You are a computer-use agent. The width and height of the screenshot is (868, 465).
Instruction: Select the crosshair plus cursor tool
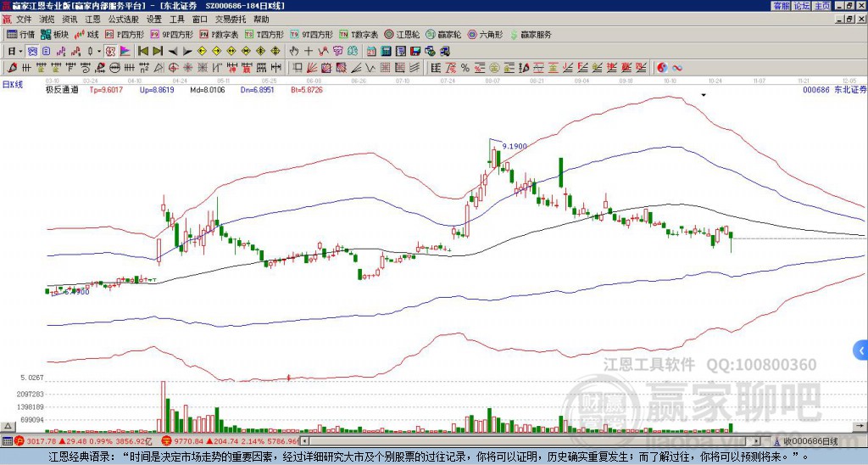point(309,52)
